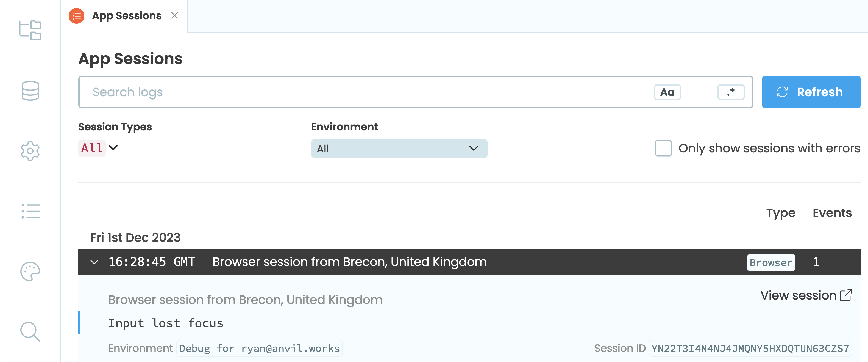868x362 pixels.
Task: Collapse the Brecon session row chevron
Action: (94, 262)
